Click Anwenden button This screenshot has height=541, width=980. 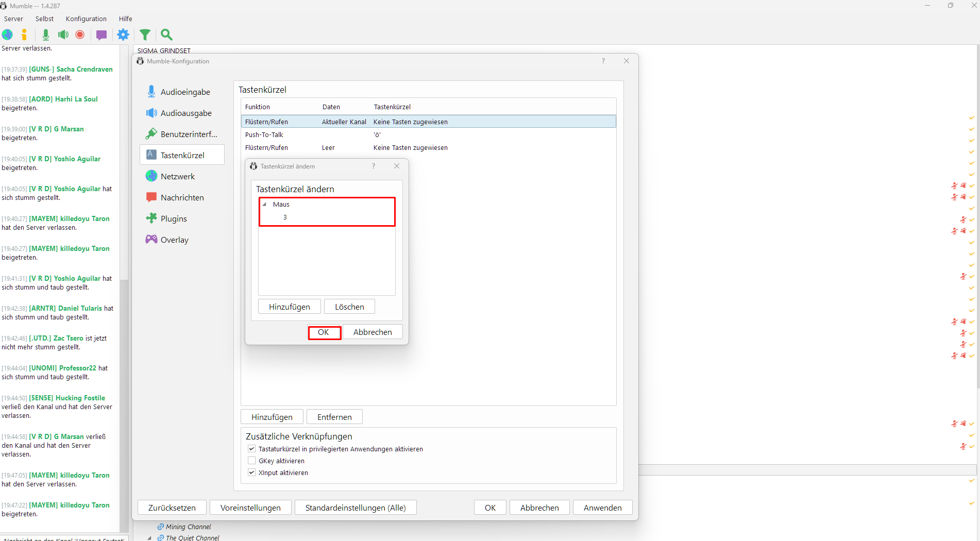point(602,508)
